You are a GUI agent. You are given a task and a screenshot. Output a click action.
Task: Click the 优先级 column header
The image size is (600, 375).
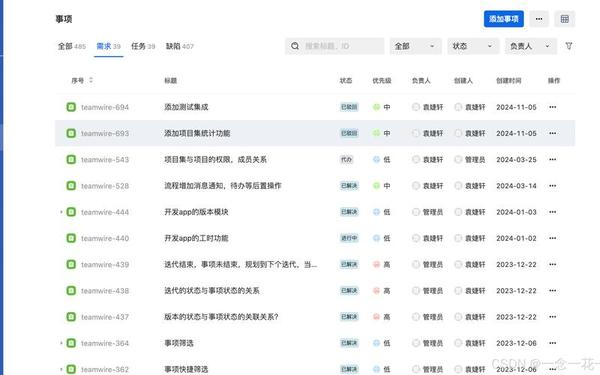382,80
